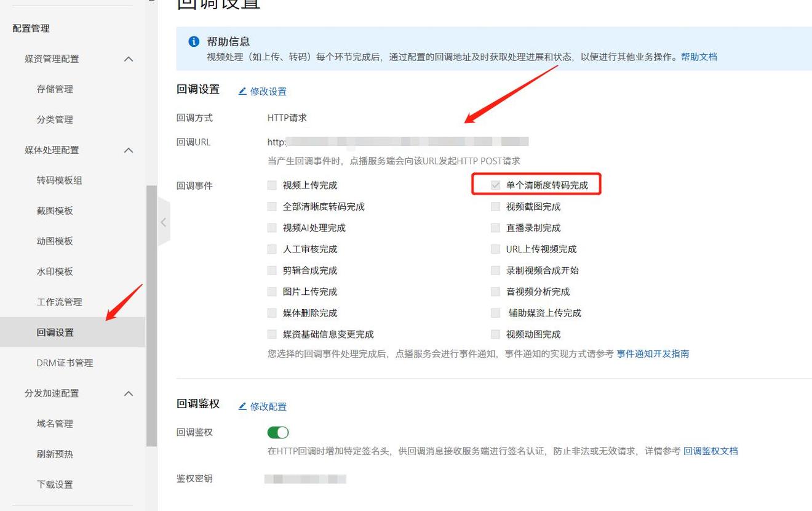Disable the 回调鉴权 toggle switch
The height and width of the screenshot is (511, 812).
point(277,432)
